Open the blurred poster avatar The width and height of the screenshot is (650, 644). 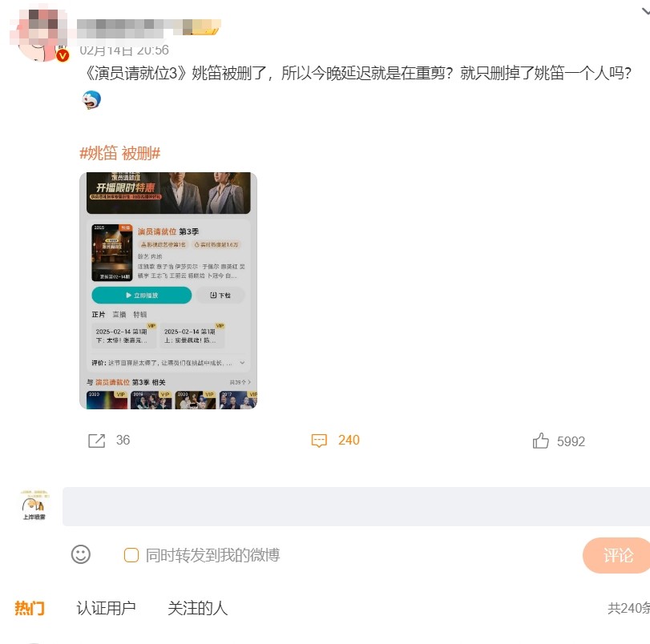(38, 34)
